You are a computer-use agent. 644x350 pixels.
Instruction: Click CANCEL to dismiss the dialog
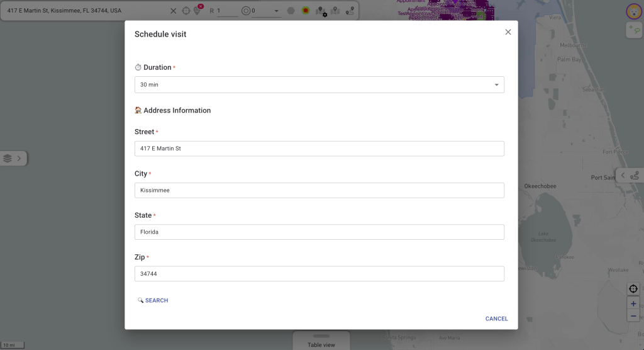(x=496, y=319)
